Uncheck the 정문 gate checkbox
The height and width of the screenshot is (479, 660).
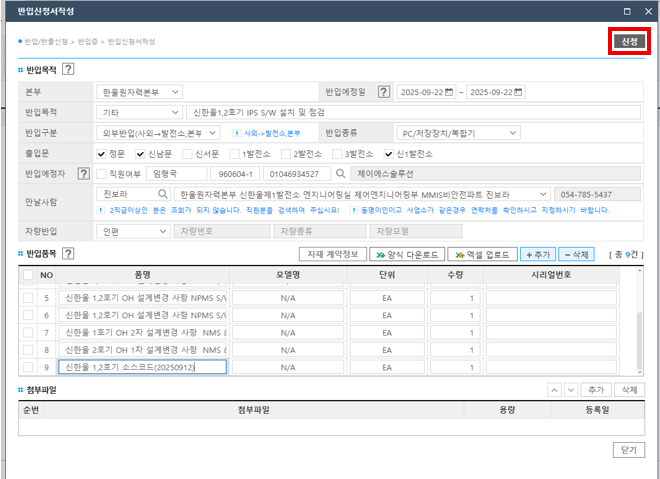101,153
